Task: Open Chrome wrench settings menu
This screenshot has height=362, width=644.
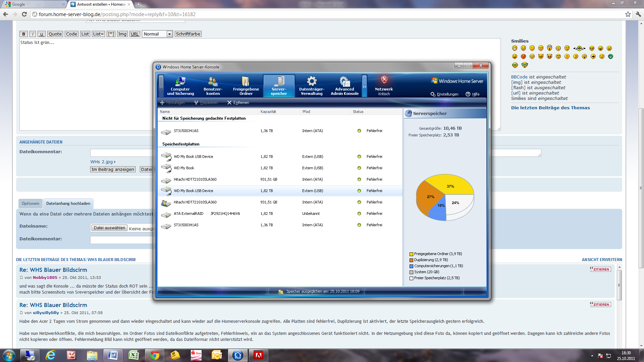Action: pos(638,14)
